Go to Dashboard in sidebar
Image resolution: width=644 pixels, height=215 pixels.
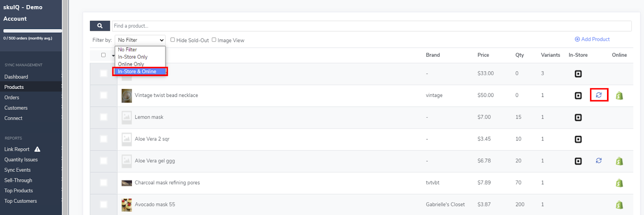[x=16, y=76]
